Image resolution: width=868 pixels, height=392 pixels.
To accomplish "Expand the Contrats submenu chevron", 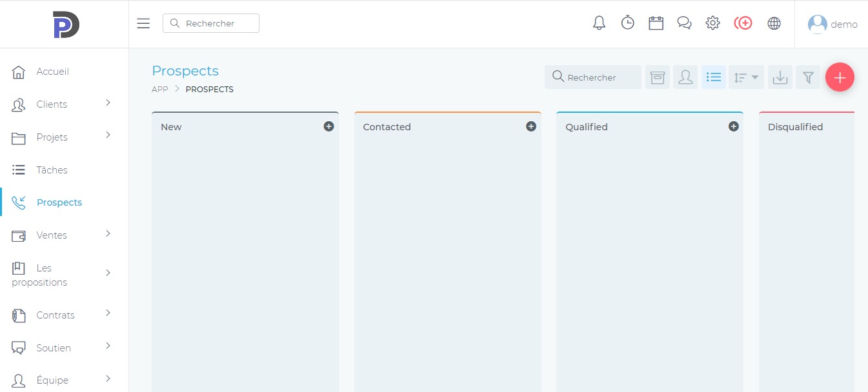I will click(x=108, y=313).
